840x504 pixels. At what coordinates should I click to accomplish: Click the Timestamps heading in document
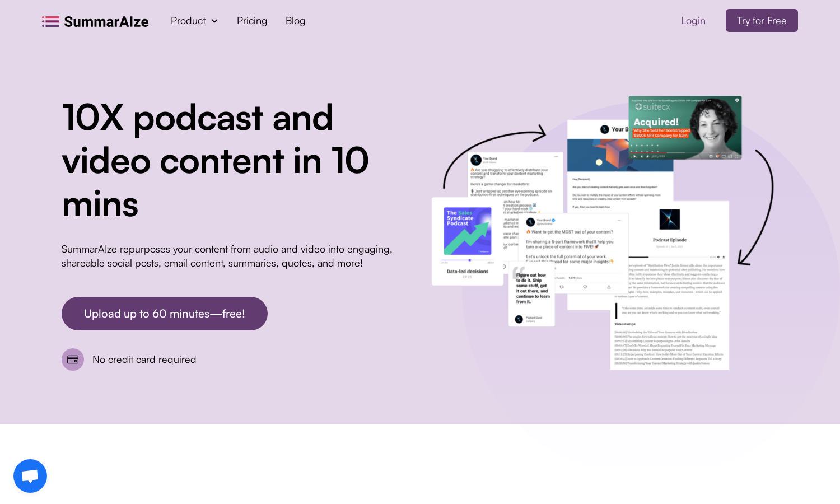point(625,324)
